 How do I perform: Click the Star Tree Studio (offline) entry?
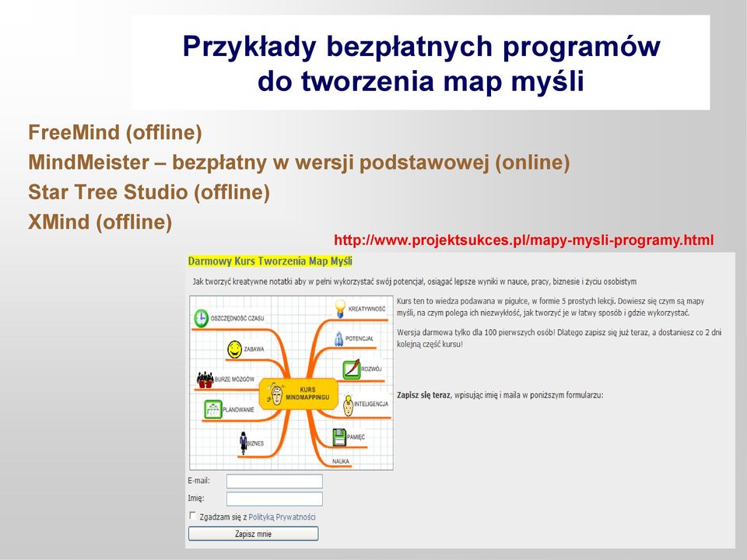pyautogui.click(x=149, y=192)
